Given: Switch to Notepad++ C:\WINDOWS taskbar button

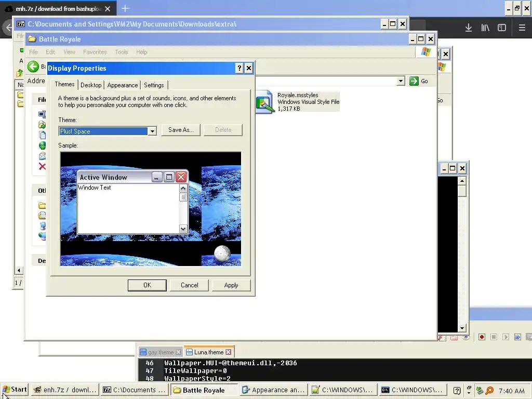Looking at the screenshot, I should (x=343, y=390).
